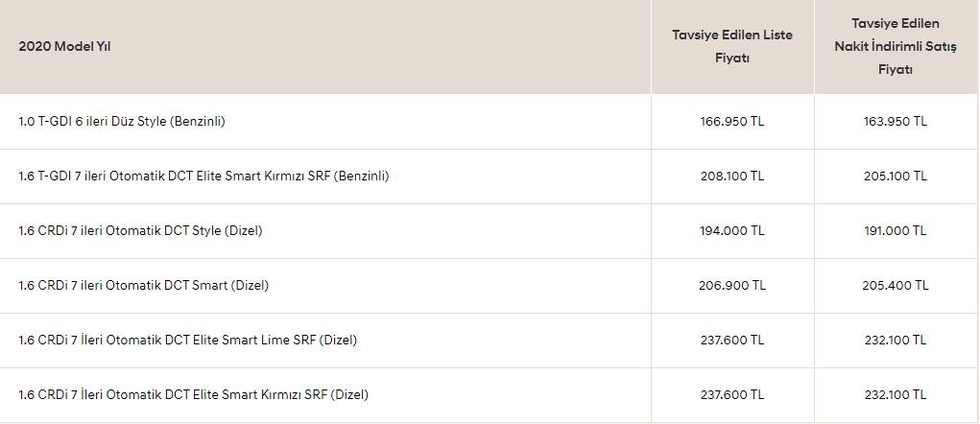Click the 2020 Model Yıl column header
Image resolution: width=980 pixels, height=424 pixels.
[x=64, y=47]
